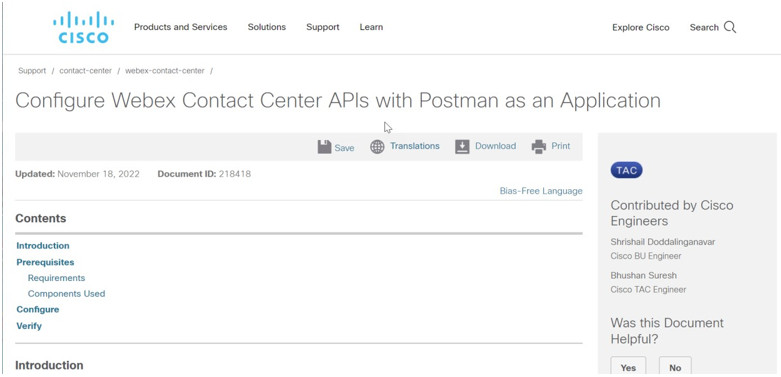Image resolution: width=781 pixels, height=377 pixels.
Task: Click the Cisco TAC Engineer text
Action: [648, 289]
